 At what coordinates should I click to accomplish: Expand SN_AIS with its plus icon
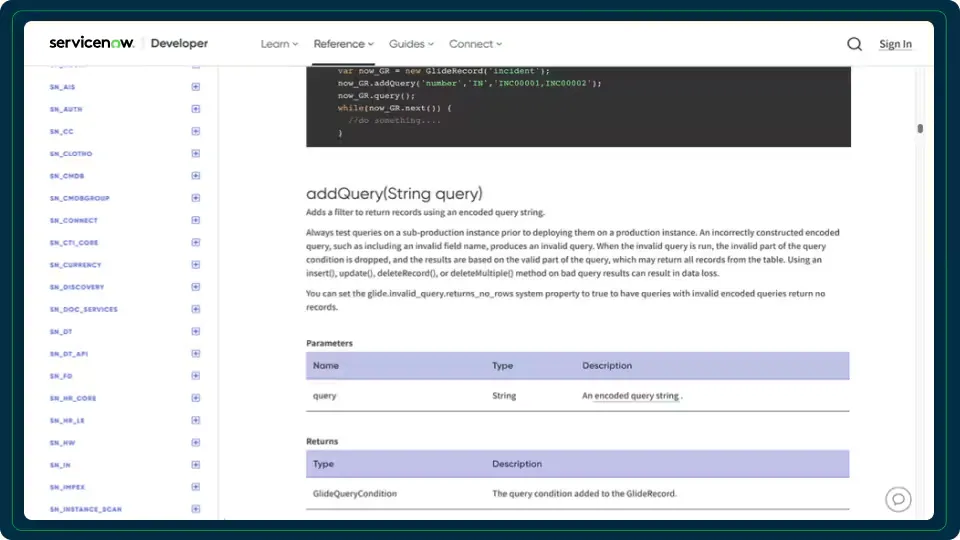pos(195,87)
